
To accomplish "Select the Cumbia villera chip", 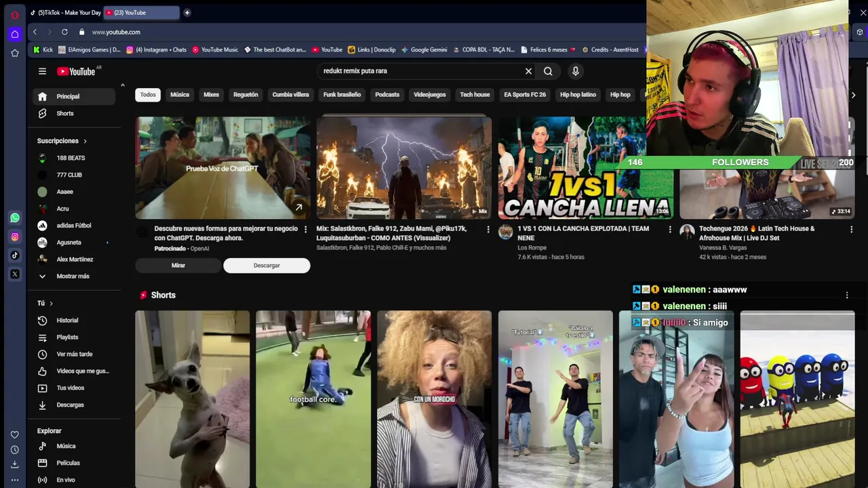I will 290,95.
